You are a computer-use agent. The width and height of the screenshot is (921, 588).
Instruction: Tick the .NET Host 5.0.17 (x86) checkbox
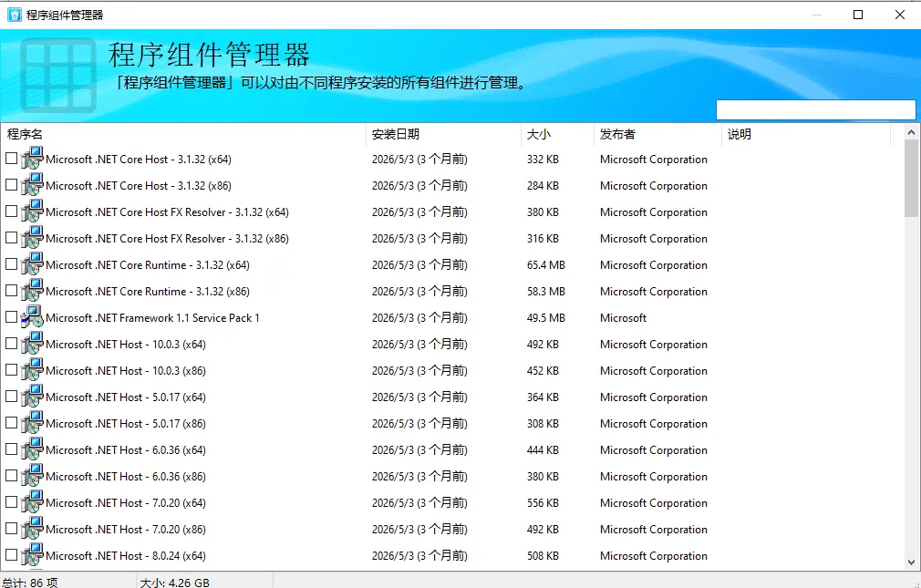click(x=11, y=423)
